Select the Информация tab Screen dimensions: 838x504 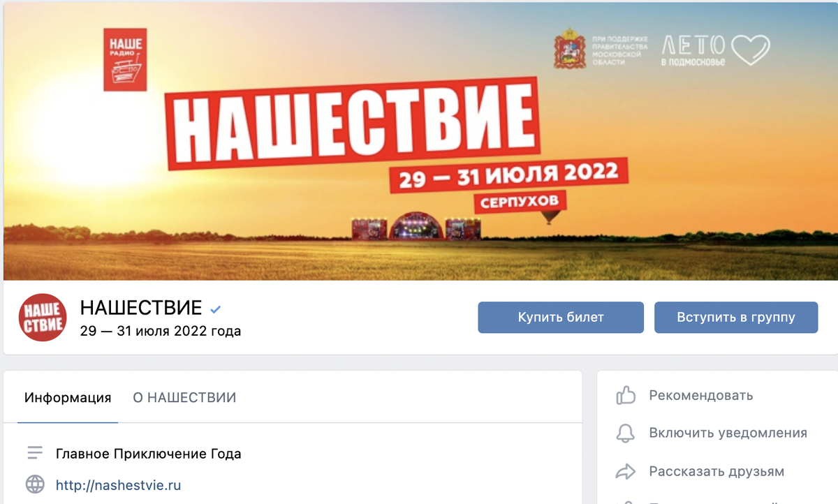pos(68,398)
